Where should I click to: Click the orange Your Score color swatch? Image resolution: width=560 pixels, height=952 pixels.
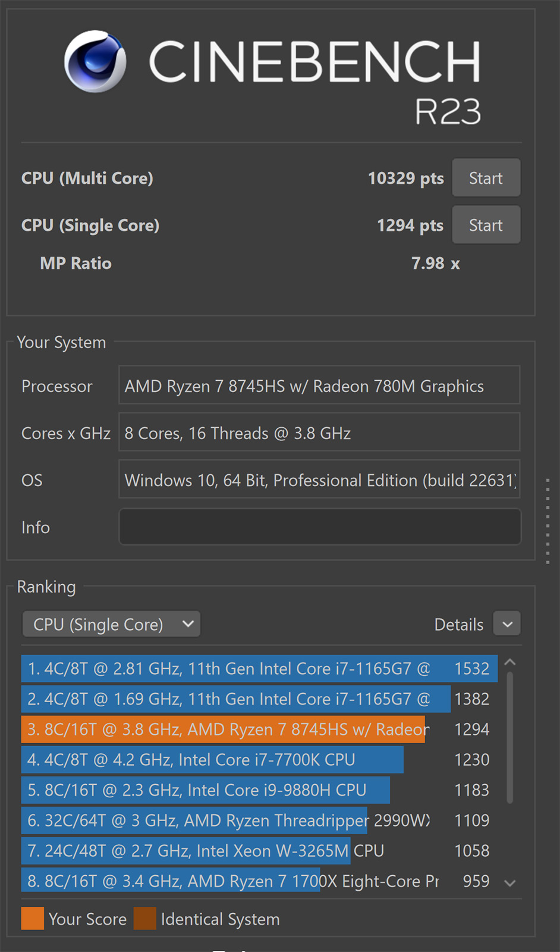point(33,918)
